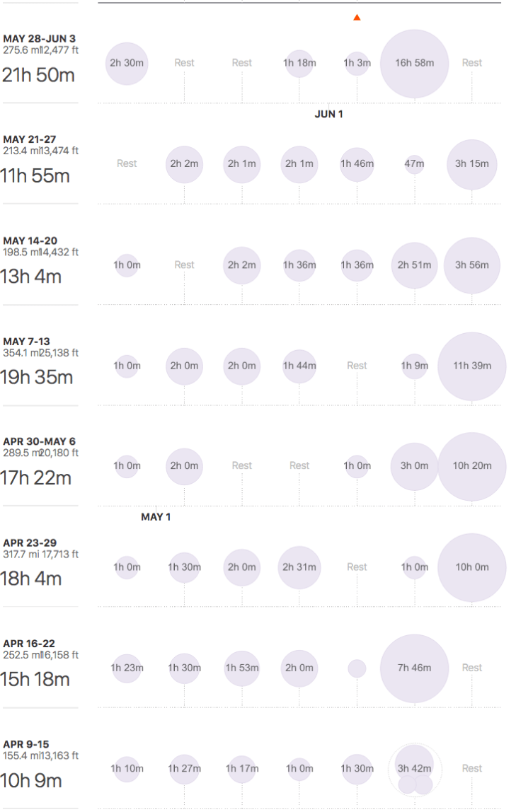Open the 10h 0m activity bubble
516x812 pixels.
[x=471, y=567]
